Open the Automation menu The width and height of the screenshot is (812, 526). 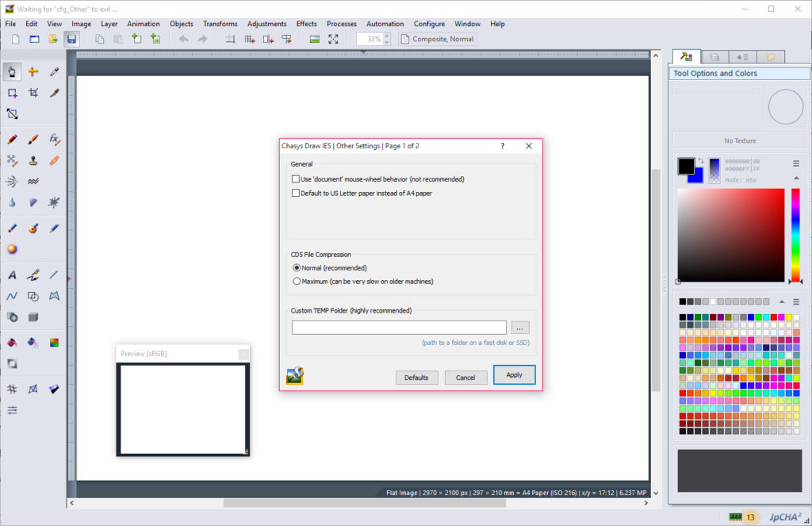(x=385, y=24)
